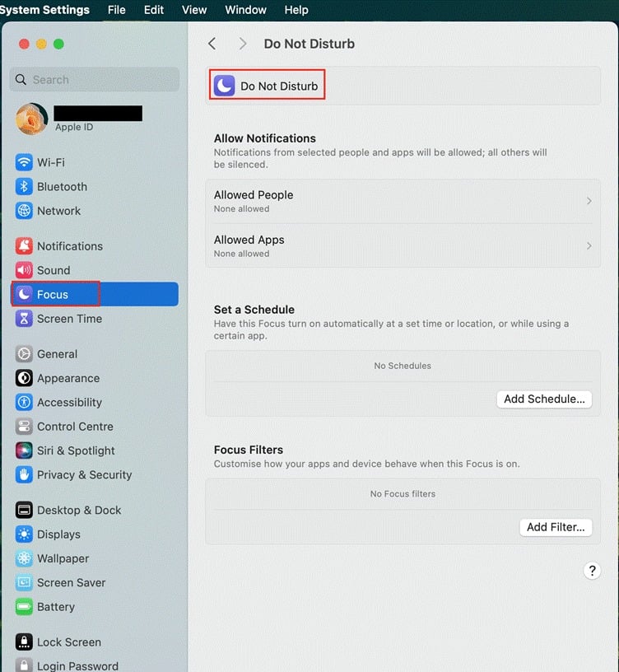Click the Wallpaper flower icon
Image resolution: width=619 pixels, height=672 pixels.
coord(24,558)
